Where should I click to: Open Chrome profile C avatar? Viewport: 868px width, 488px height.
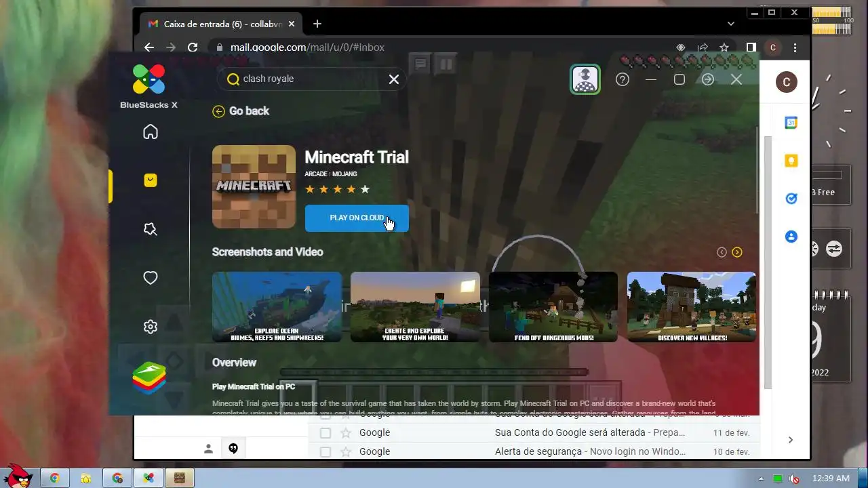coord(773,47)
